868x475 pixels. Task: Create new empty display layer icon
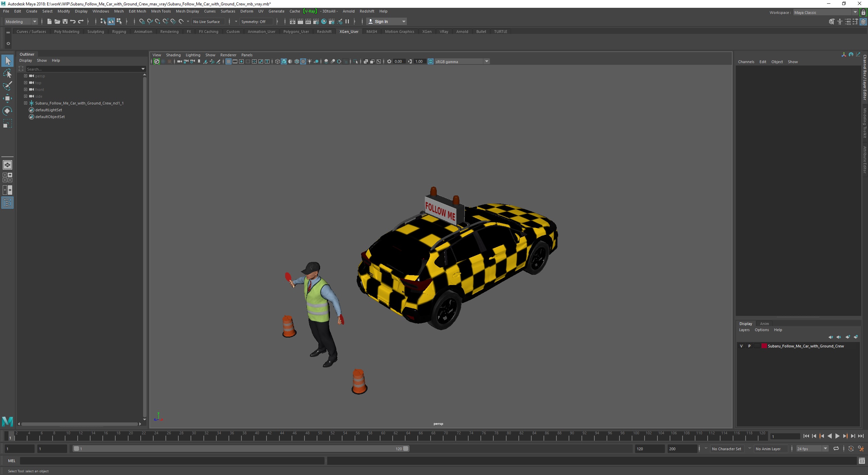click(x=848, y=337)
